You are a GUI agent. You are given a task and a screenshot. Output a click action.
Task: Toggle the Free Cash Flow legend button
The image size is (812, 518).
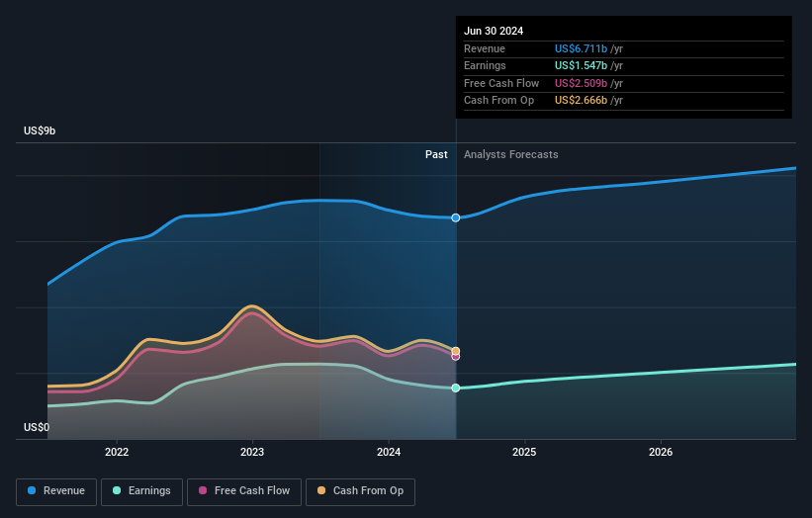(x=244, y=491)
